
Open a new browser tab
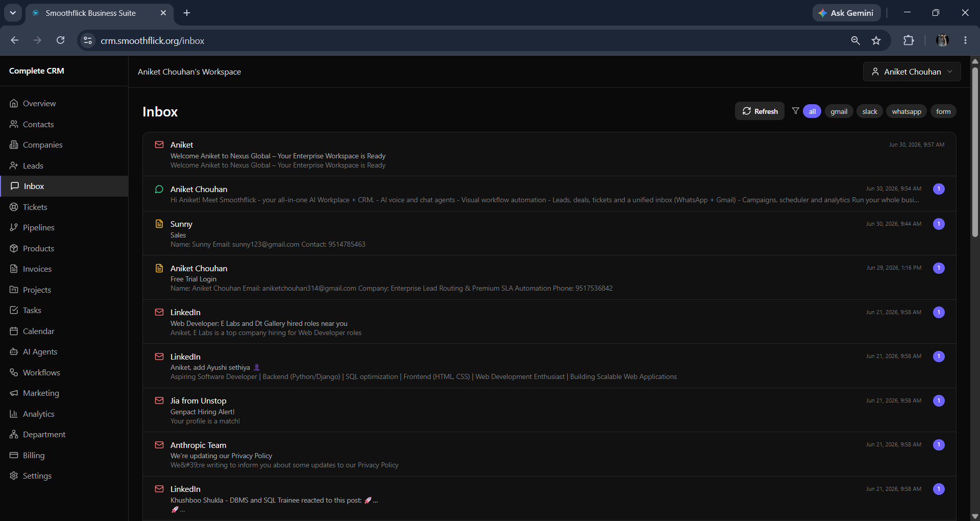[187, 13]
